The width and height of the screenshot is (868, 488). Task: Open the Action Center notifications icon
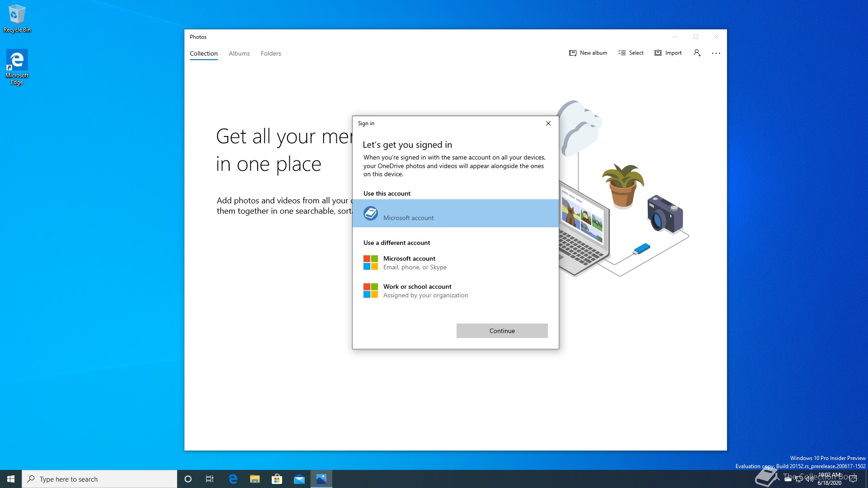853,479
